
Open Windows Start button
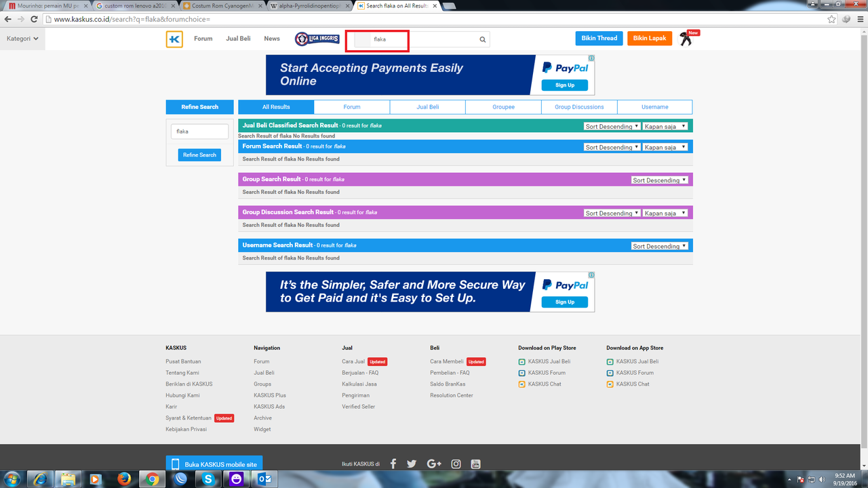(x=12, y=479)
